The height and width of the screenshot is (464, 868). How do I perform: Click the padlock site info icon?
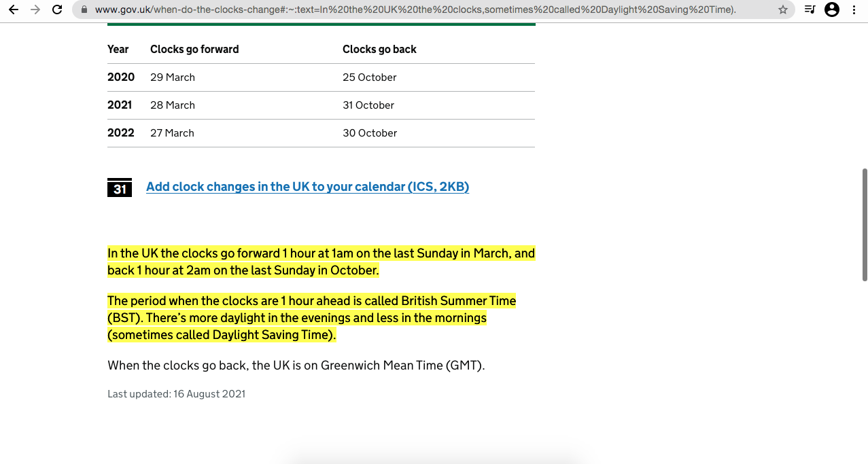(84, 10)
